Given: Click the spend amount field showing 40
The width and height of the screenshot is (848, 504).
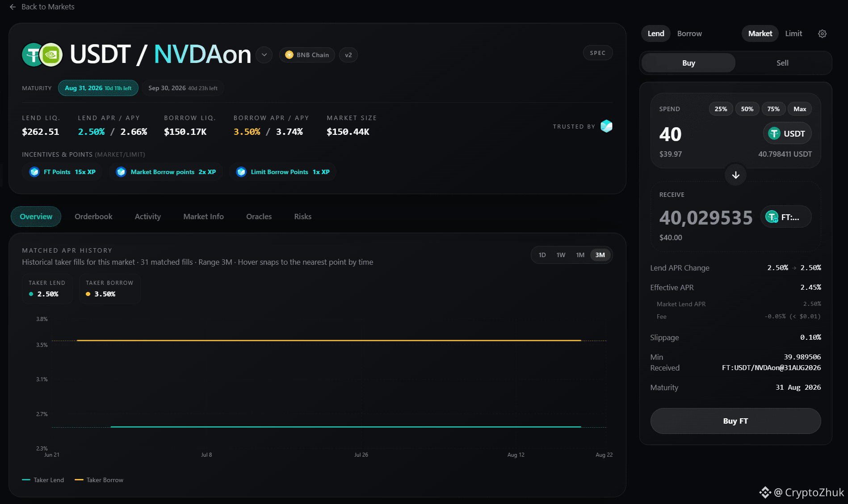Looking at the screenshot, I should coord(670,134).
